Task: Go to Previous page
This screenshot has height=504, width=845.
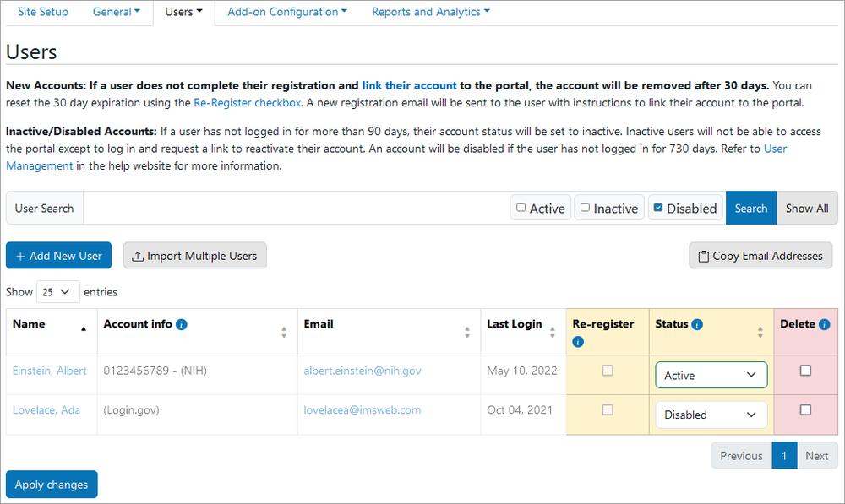Action: (741, 456)
